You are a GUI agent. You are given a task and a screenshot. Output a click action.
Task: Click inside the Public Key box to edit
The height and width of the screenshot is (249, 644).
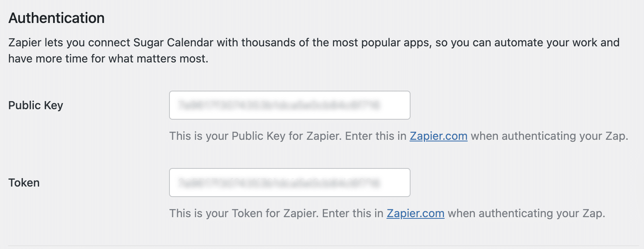289,105
